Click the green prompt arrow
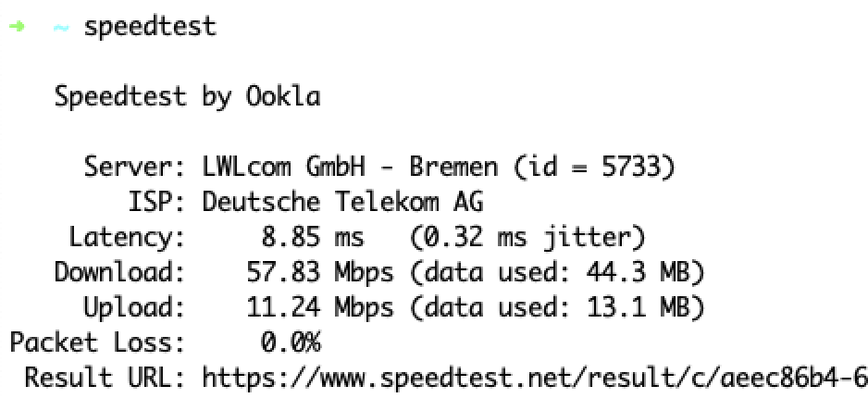Viewport: 868px width, 398px height. (18, 26)
